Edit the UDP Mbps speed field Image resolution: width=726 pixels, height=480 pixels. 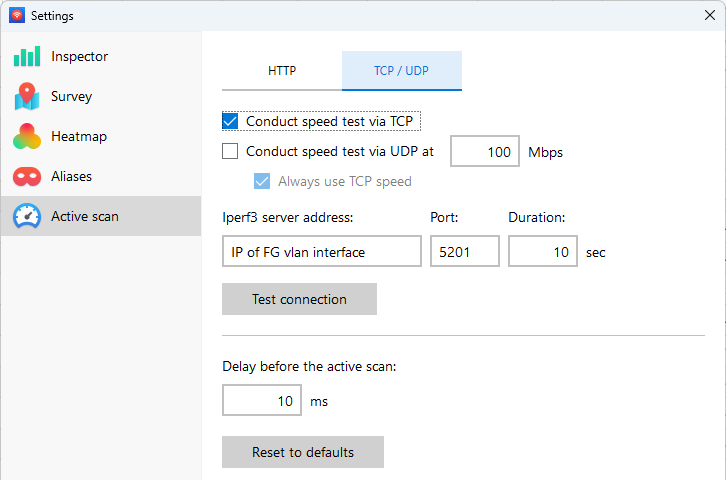click(484, 152)
